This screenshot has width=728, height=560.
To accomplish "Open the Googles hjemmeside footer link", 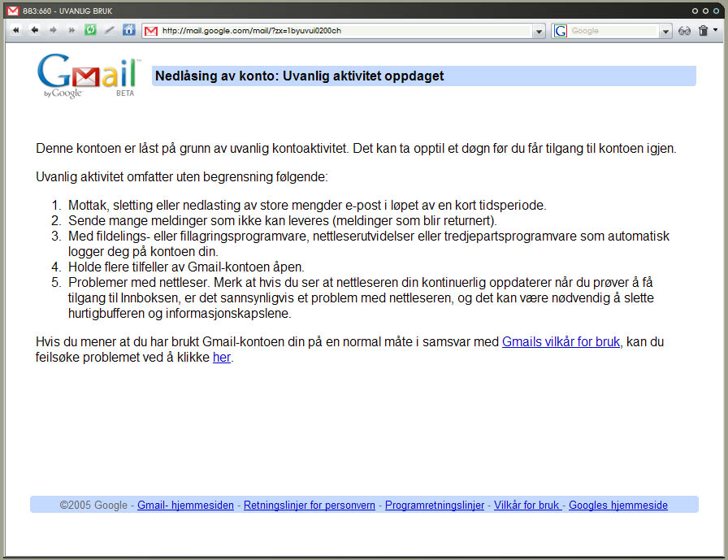I will [618, 505].
